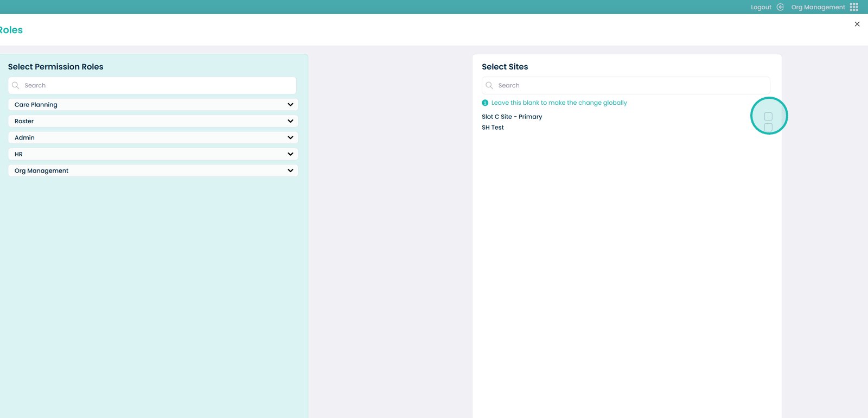The width and height of the screenshot is (868, 418).
Task: Focus the sites search field
Action: pyautogui.click(x=629, y=85)
